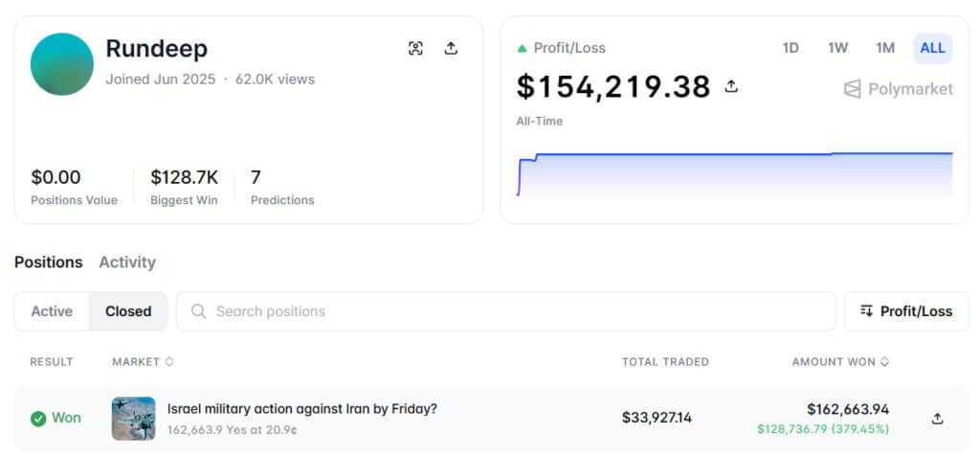Image resolution: width=980 pixels, height=457 pixels.
Task: Click share icon next to $154,219.38
Action: tap(731, 86)
